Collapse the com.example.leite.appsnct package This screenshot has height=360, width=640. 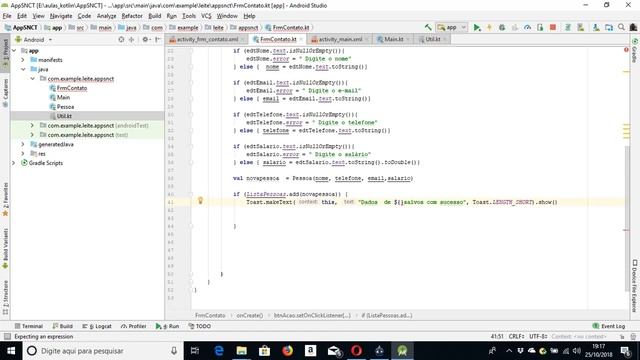click(32, 78)
